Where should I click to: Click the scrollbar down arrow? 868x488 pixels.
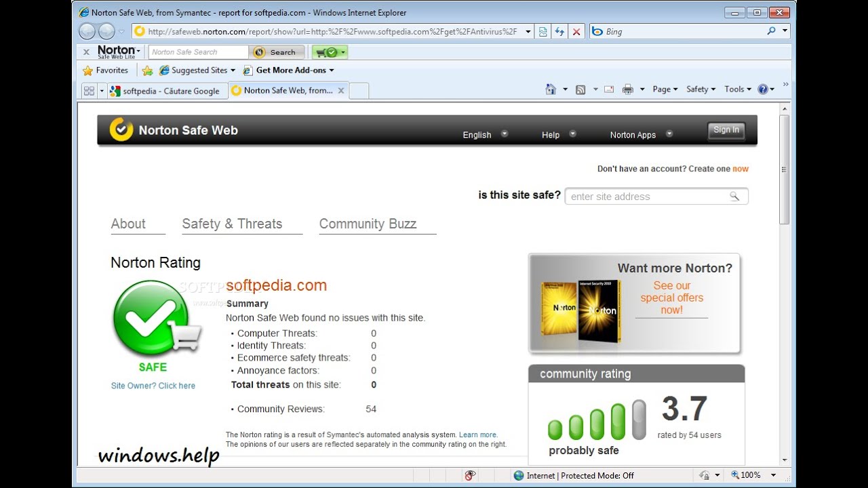785,460
